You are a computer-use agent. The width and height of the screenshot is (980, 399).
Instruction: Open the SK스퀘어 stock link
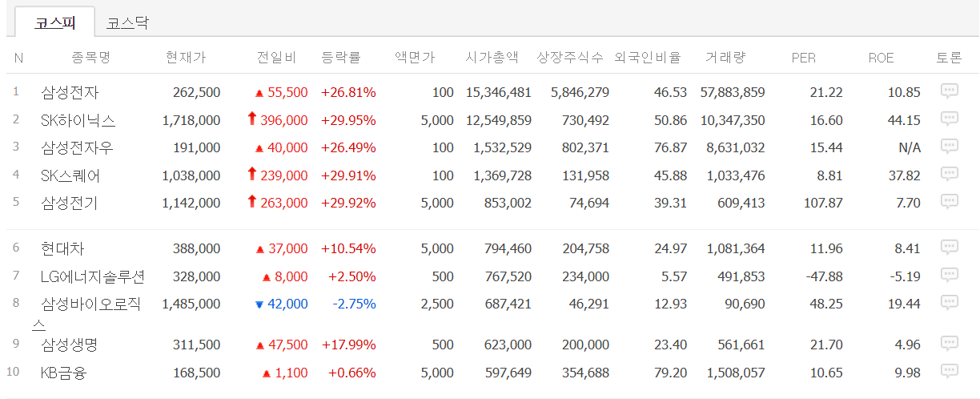(x=70, y=175)
